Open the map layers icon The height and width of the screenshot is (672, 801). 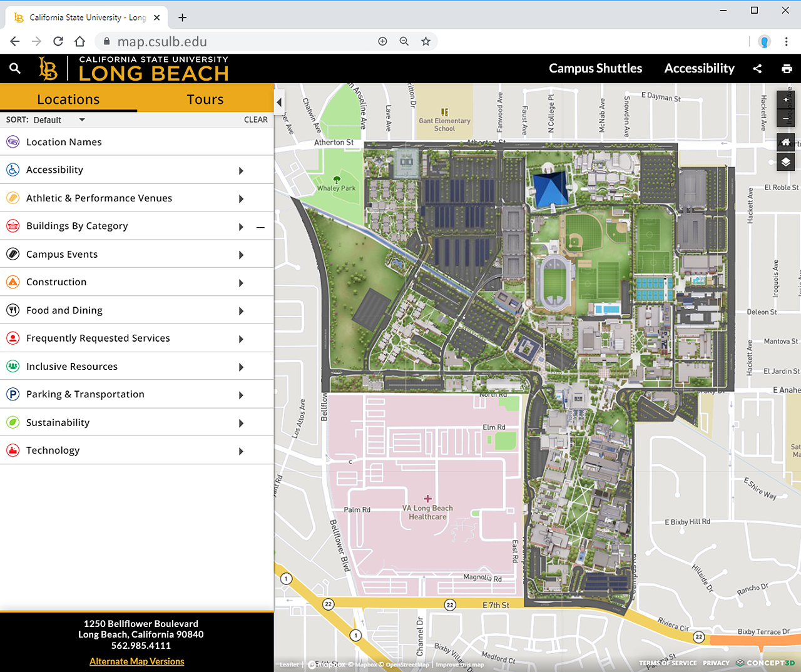[785, 161]
